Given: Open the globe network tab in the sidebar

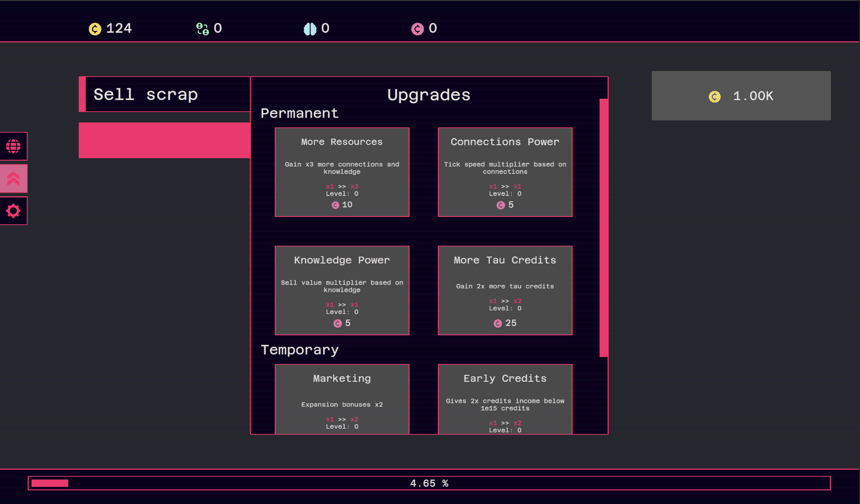Looking at the screenshot, I should point(13,146).
